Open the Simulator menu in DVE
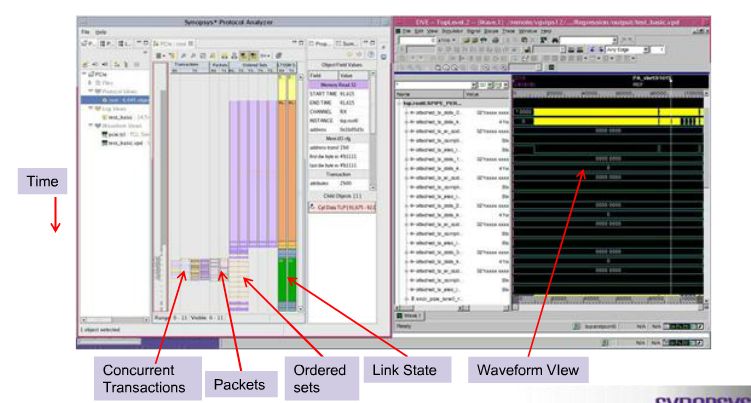Screen dimensions: 751x403 click(x=452, y=31)
